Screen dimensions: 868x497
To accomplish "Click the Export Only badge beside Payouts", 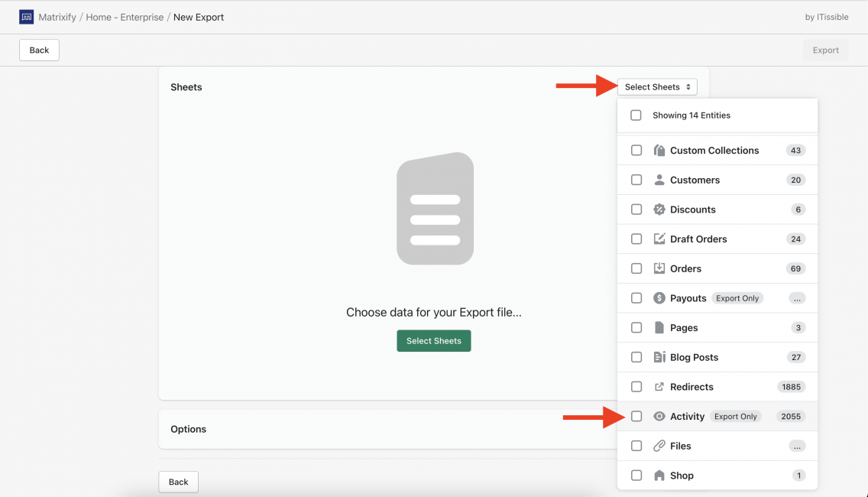I will click(x=737, y=297).
